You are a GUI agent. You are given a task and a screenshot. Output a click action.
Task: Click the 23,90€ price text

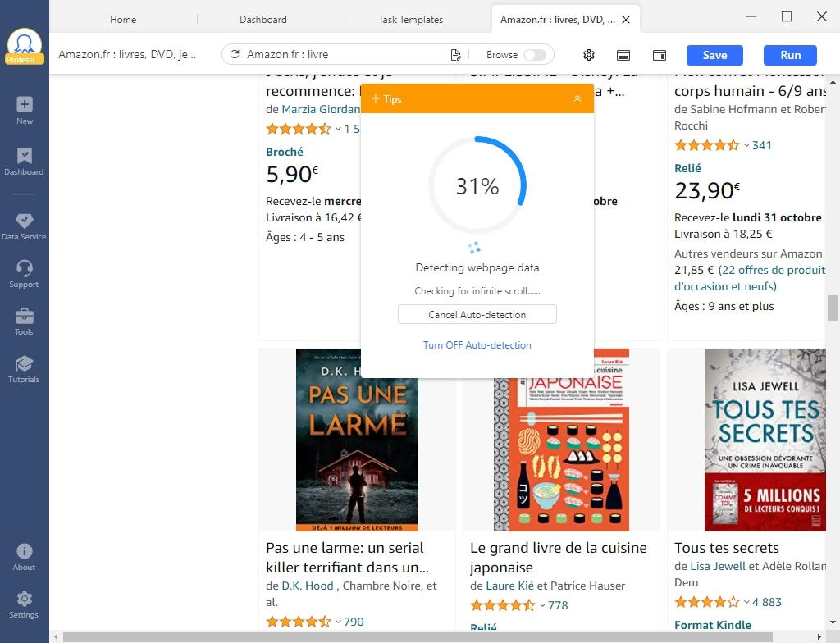point(707,190)
